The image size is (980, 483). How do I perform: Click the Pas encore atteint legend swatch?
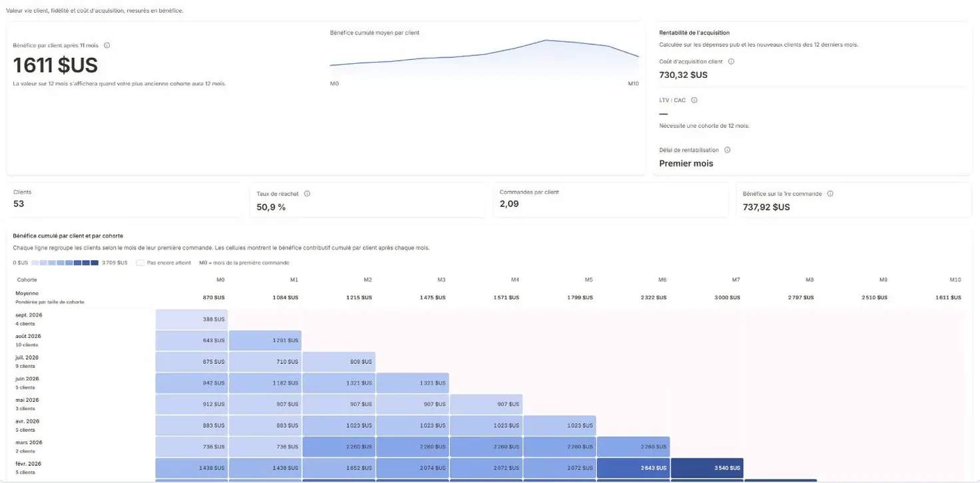tap(140, 263)
